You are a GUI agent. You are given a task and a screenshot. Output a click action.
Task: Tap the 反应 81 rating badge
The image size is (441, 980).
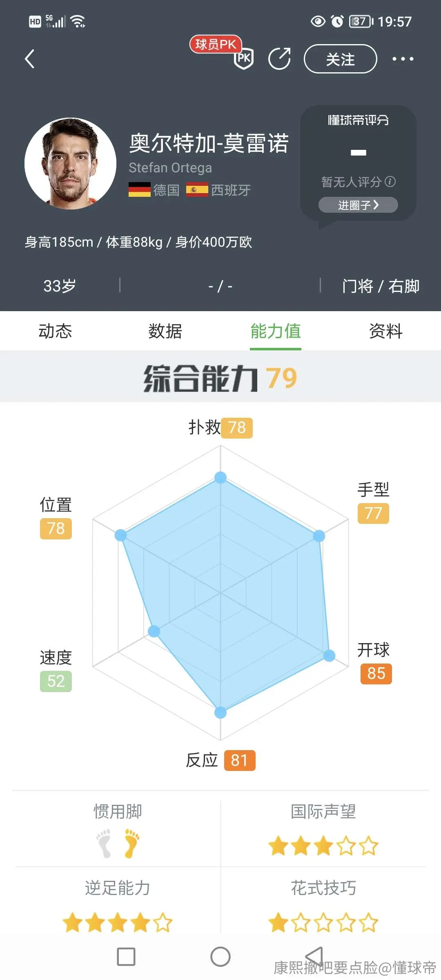point(240,760)
